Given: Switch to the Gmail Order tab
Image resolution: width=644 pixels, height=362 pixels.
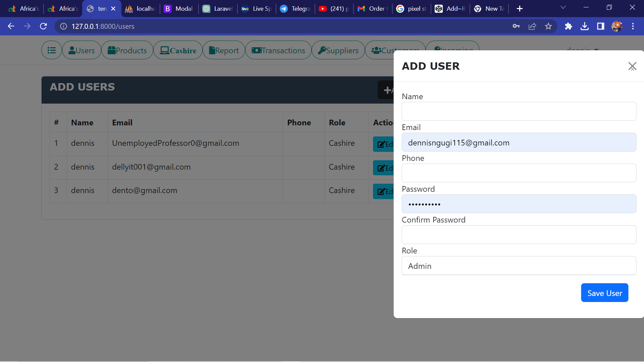Looking at the screenshot, I should 373,9.
